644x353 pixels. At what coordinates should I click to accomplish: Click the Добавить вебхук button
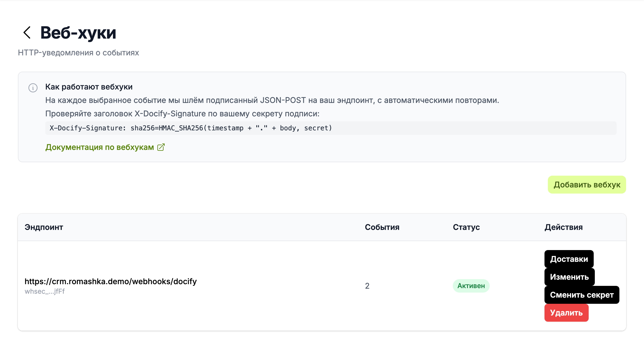point(587,185)
